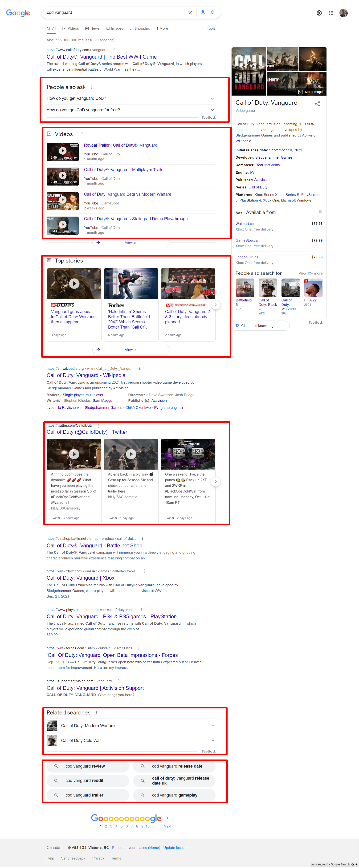The image size is (359, 868).
Task: Open three-dot menu beside support.activision.com result
Action: tap(118, 681)
